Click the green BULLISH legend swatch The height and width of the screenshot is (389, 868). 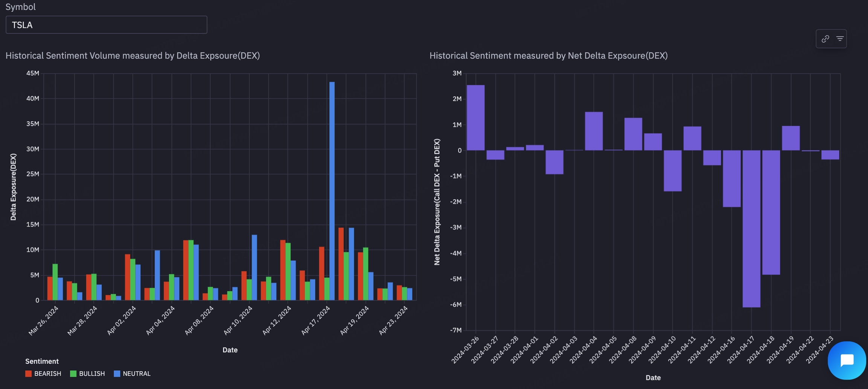73,374
